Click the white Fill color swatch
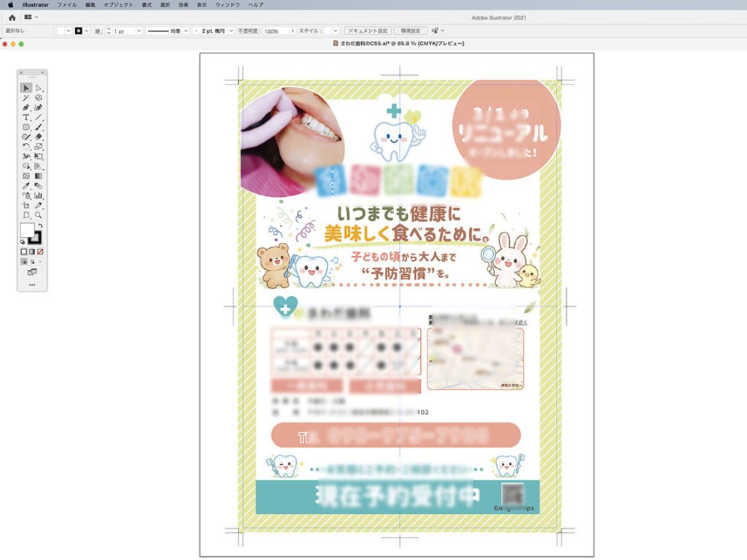The image size is (747, 560). click(27, 231)
